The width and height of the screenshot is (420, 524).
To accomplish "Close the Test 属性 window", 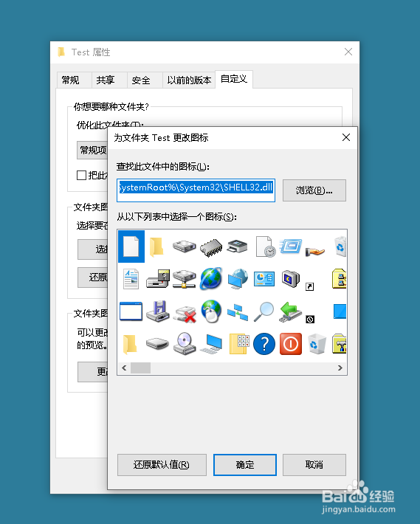I will point(348,52).
